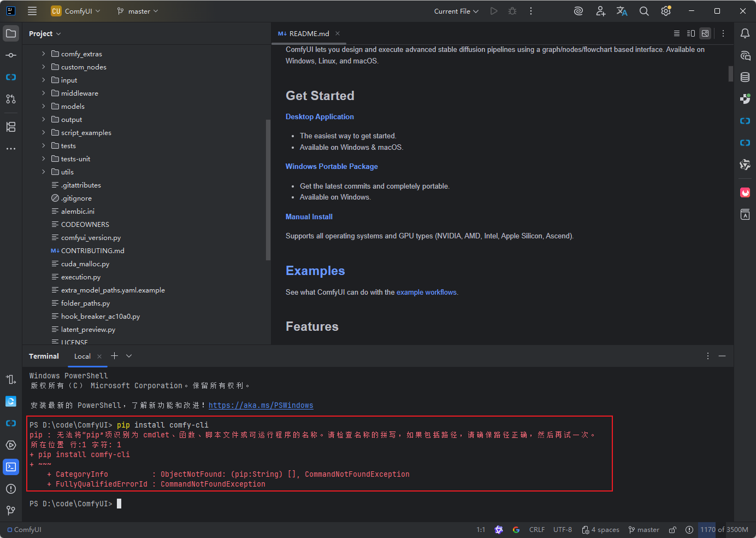The image size is (756, 538).
Task: Run the current file
Action: tap(494, 11)
